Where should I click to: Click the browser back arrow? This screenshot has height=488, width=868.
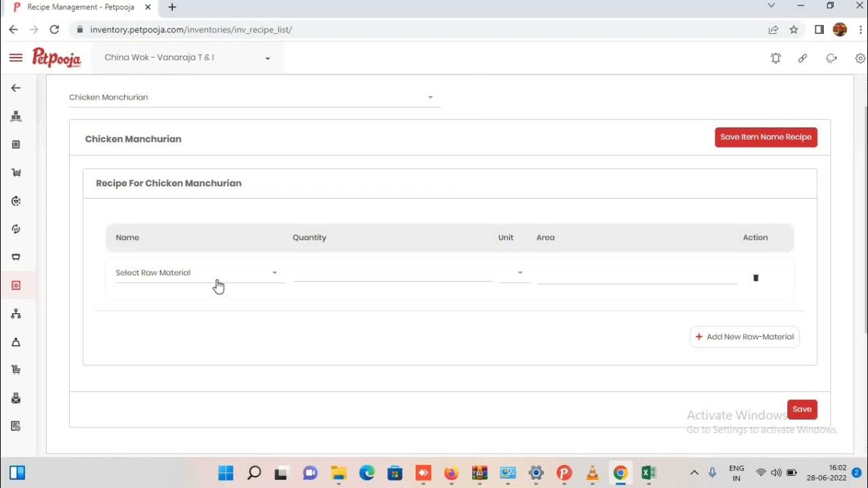pyautogui.click(x=14, y=30)
